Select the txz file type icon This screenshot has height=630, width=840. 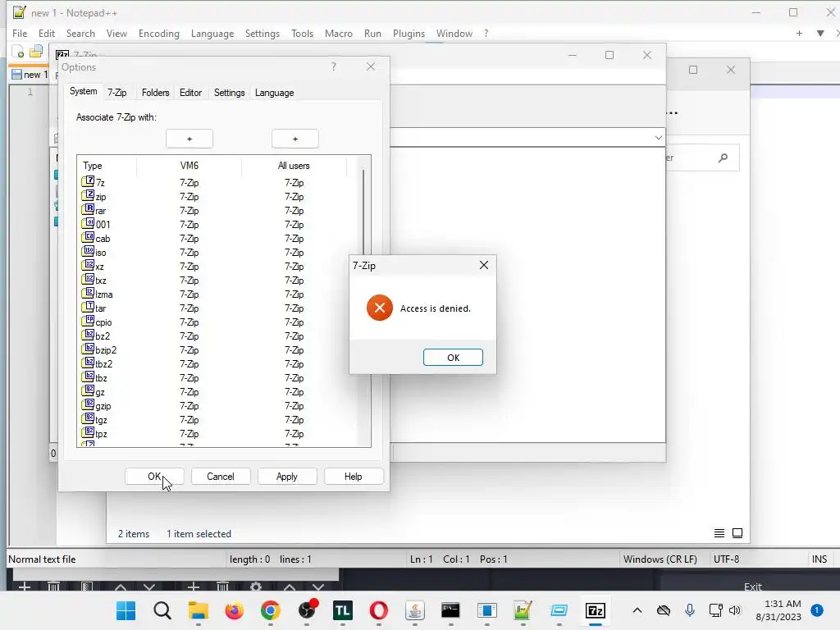coord(88,279)
